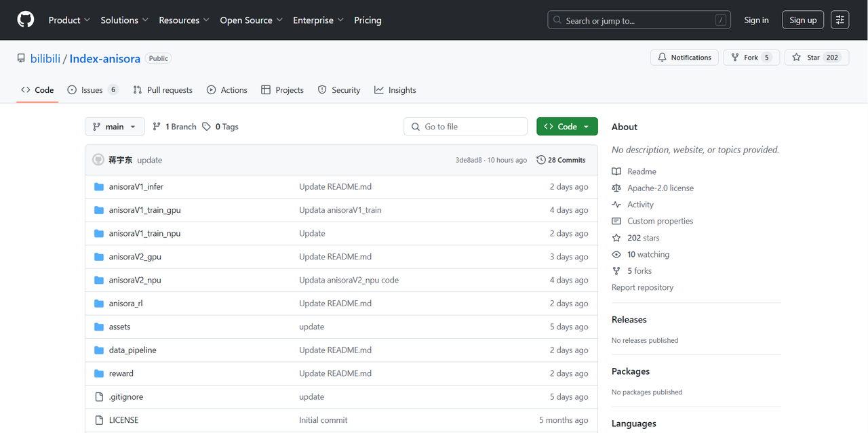Open the Readme link in About

pos(634,171)
